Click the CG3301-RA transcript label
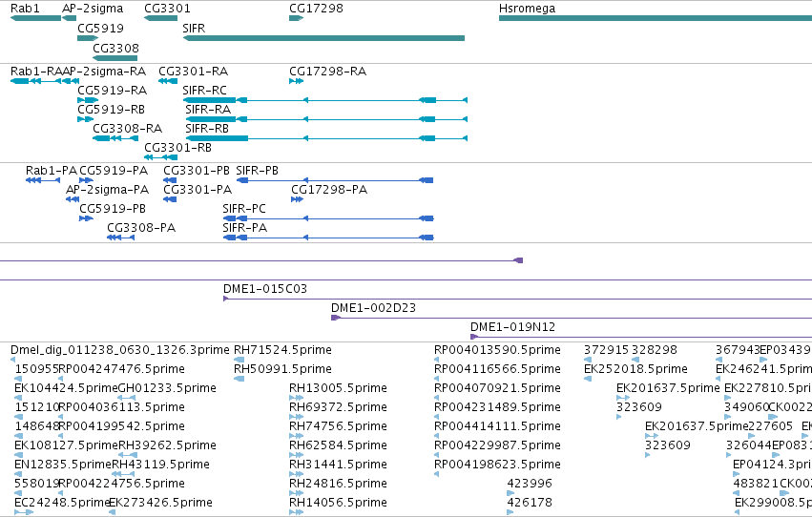 (x=193, y=71)
